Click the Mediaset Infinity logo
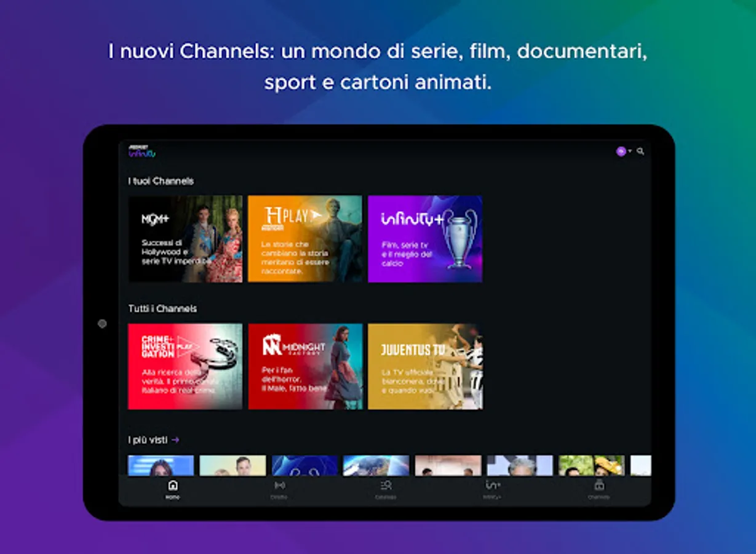Viewport: 756px width, 554px height. coord(141,151)
